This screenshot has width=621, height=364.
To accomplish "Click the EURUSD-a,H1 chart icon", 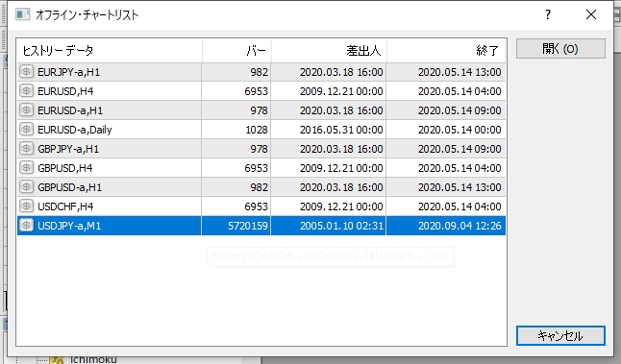I will 26,110.
